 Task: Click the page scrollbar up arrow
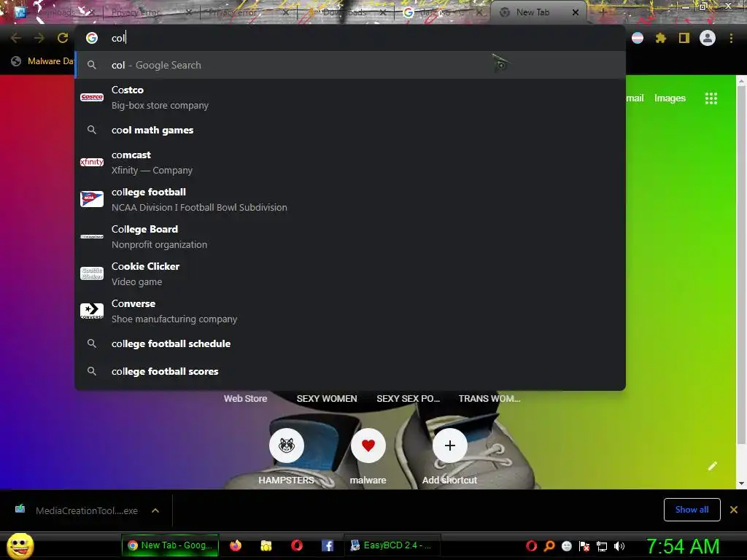(x=741, y=81)
